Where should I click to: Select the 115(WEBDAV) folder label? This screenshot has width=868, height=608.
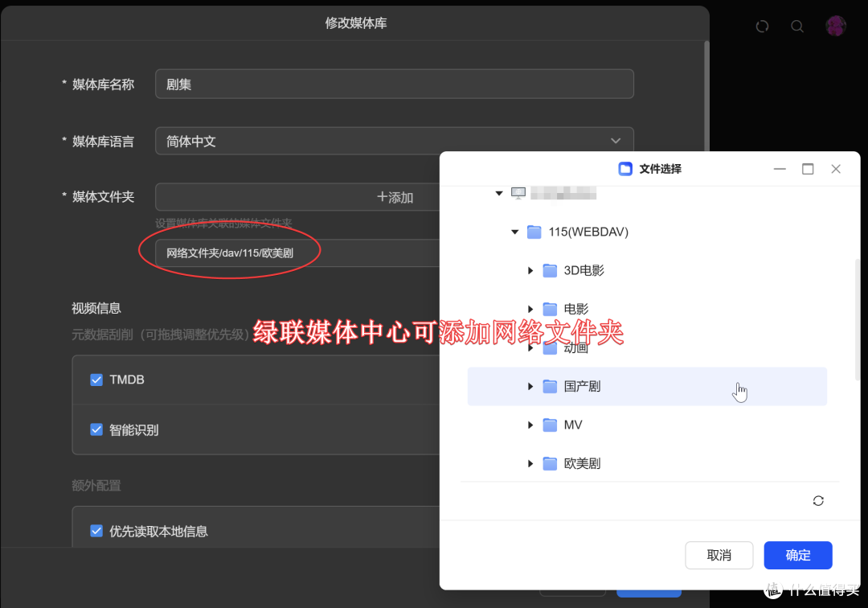588,232
